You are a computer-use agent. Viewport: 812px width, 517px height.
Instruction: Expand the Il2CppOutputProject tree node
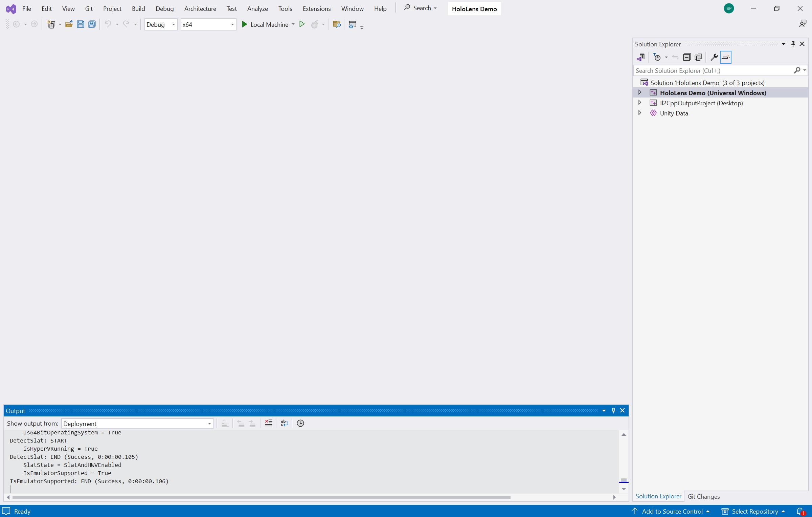(639, 103)
